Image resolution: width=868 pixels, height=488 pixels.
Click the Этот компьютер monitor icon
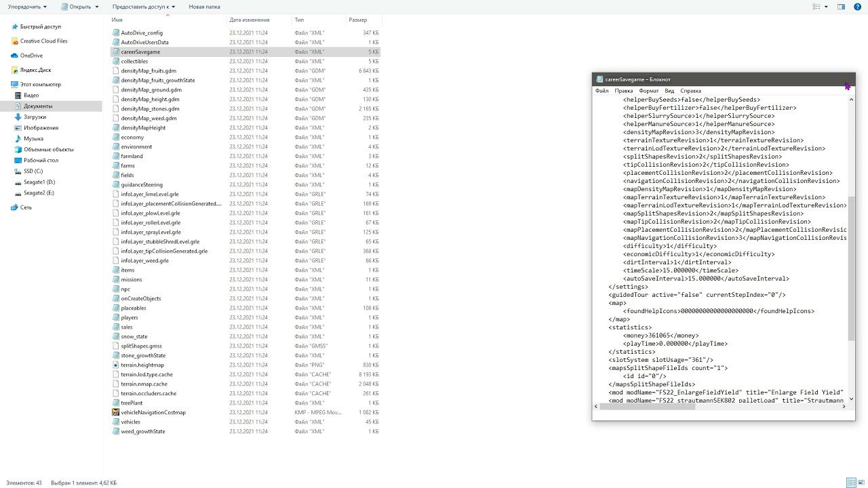click(14, 84)
